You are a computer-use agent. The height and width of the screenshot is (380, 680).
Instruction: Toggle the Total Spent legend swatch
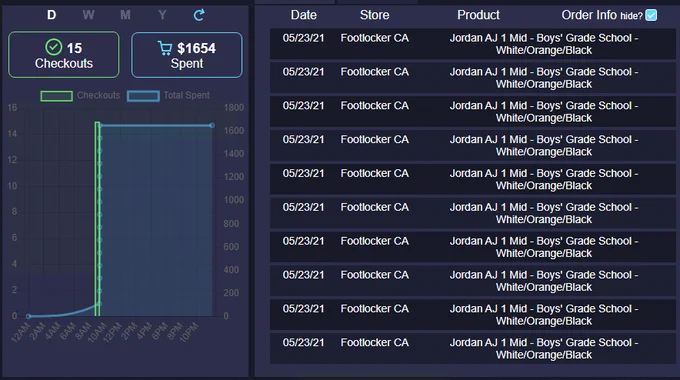[x=143, y=96]
